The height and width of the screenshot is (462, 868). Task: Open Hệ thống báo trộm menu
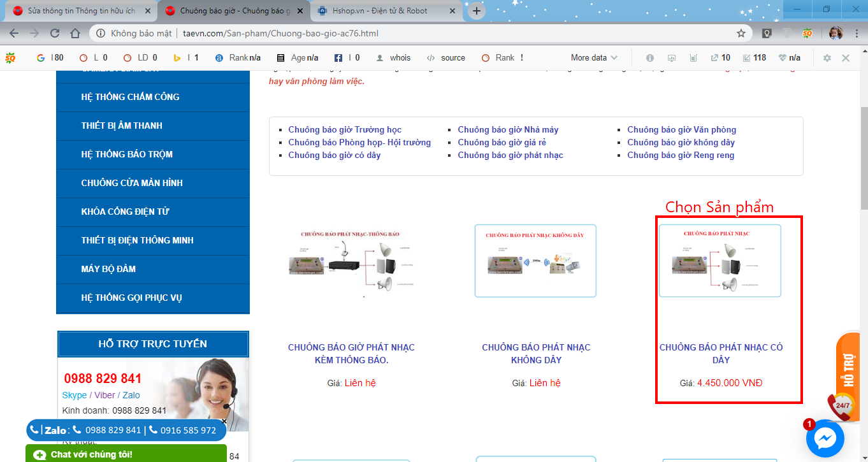[152, 154]
